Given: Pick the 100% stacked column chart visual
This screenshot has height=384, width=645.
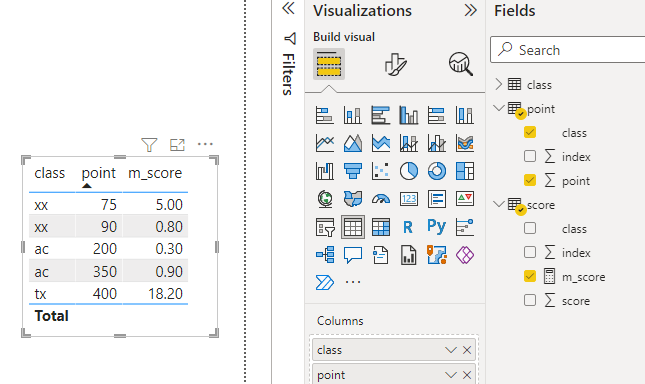Looking at the screenshot, I should coord(464,115).
